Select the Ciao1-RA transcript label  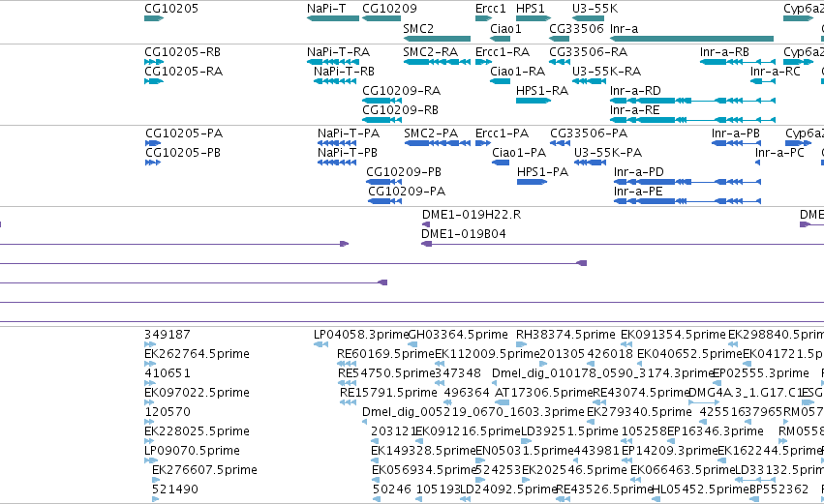(518, 72)
